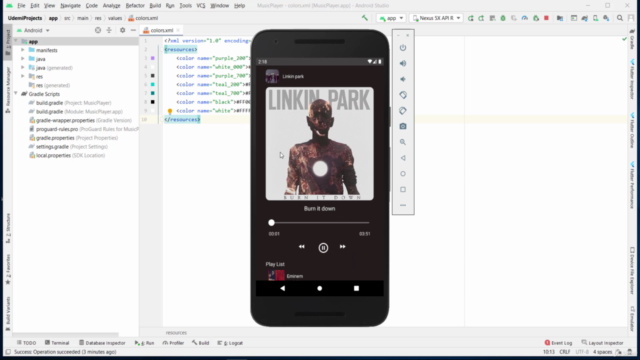Open settings.gradle file
Viewport: 640px width, 360px height.
[68, 147]
